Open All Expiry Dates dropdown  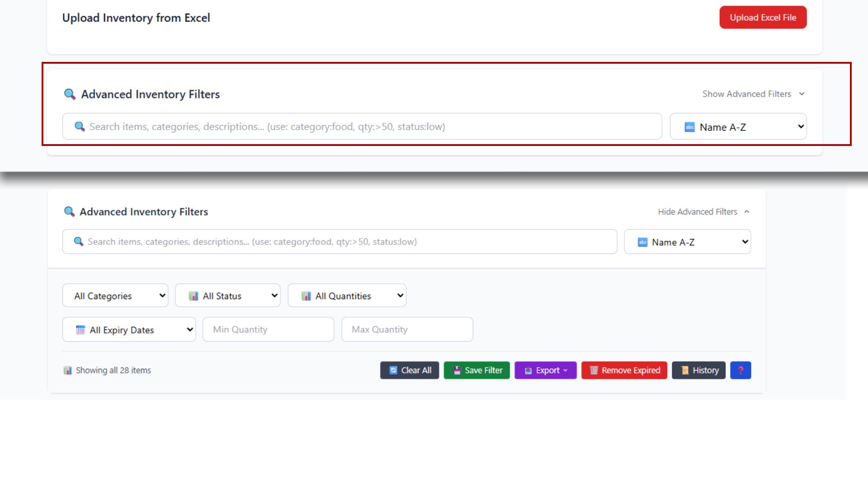coord(129,329)
